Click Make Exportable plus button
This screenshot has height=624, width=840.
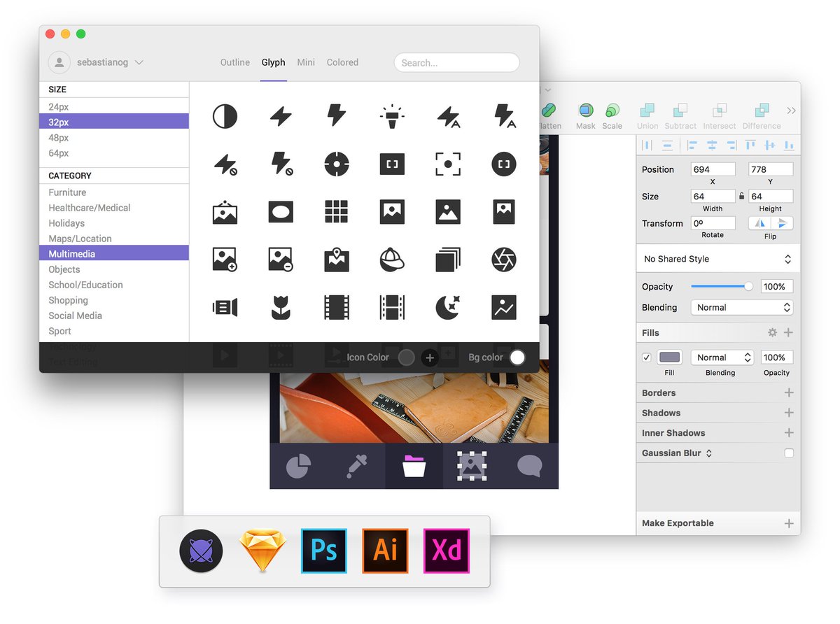click(x=789, y=523)
